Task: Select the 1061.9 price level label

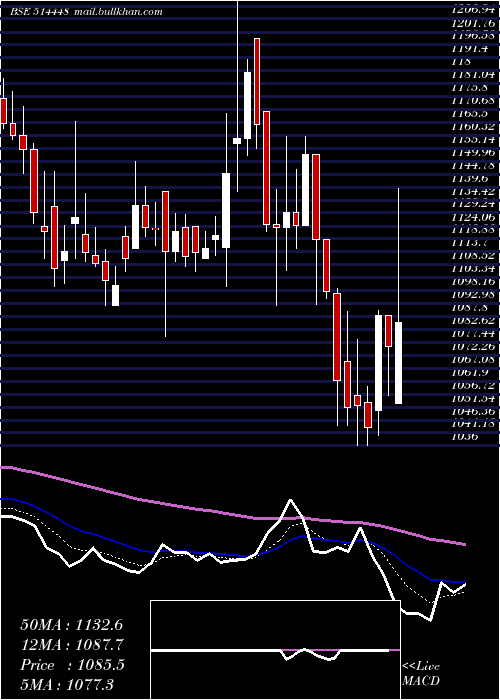Action: [x=468, y=373]
